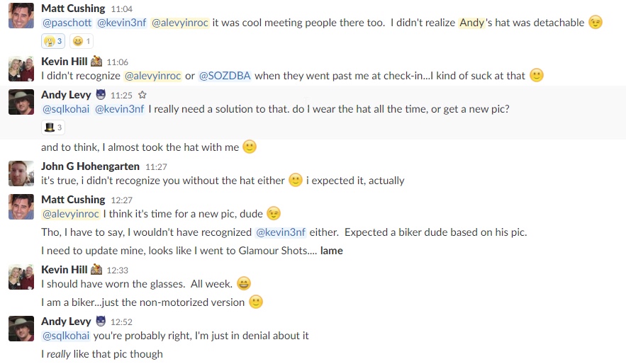Click Andy Levy's mask status icon at 12:52
Screen dimensions: 626x364
101,321
